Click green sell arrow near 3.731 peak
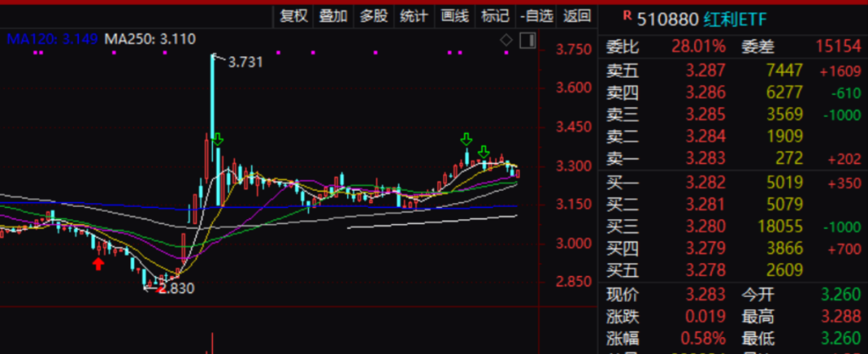 (218, 140)
